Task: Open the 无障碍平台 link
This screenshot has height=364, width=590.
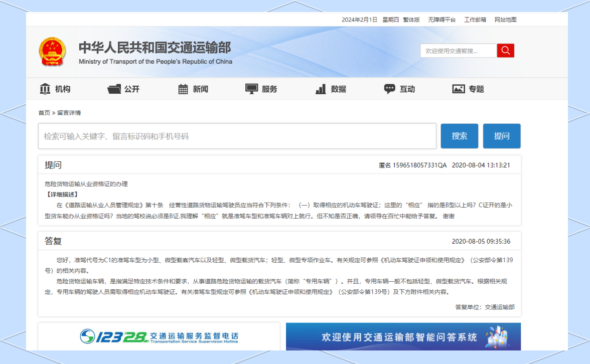Action: coord(441,20)
